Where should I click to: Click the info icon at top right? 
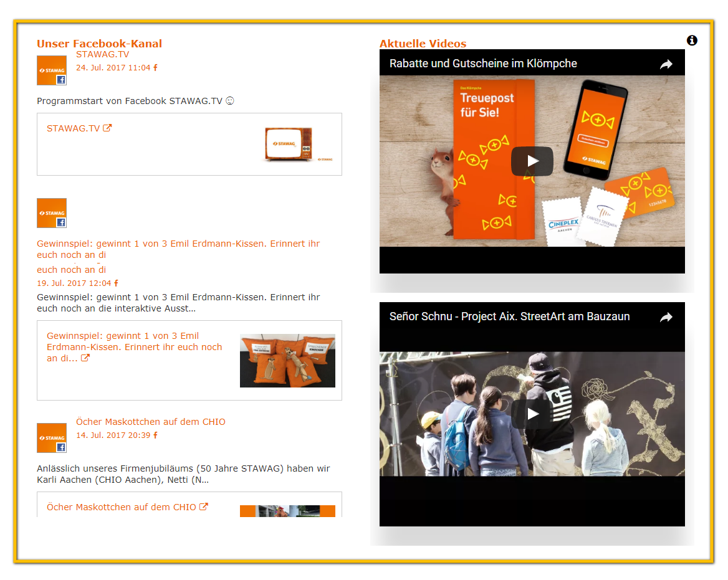click(x=692, y=40)
